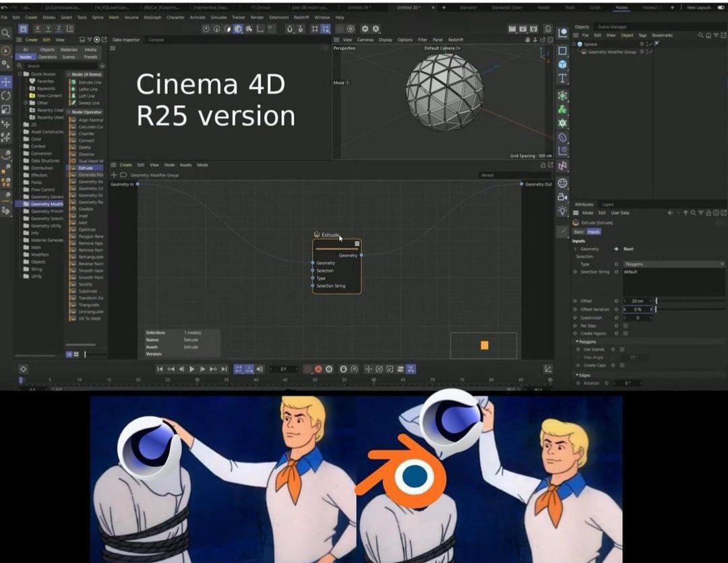Switch to the Inputs tab in Attributes
This screenshot has height=563, width=728.
point(593,231)
